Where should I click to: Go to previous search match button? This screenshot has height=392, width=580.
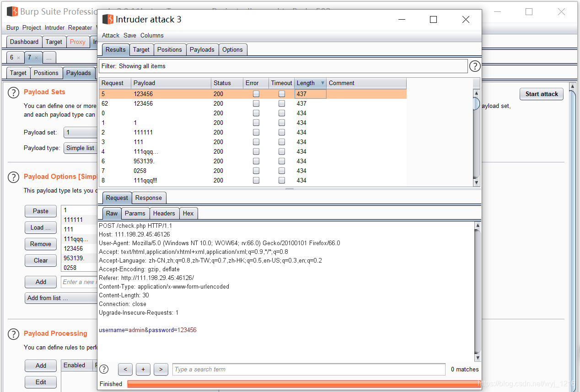(125, 370)
